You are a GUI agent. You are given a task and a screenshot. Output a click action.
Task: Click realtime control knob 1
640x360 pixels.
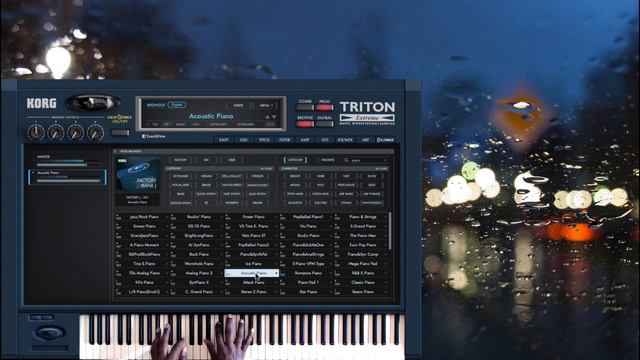click(36, 132)
